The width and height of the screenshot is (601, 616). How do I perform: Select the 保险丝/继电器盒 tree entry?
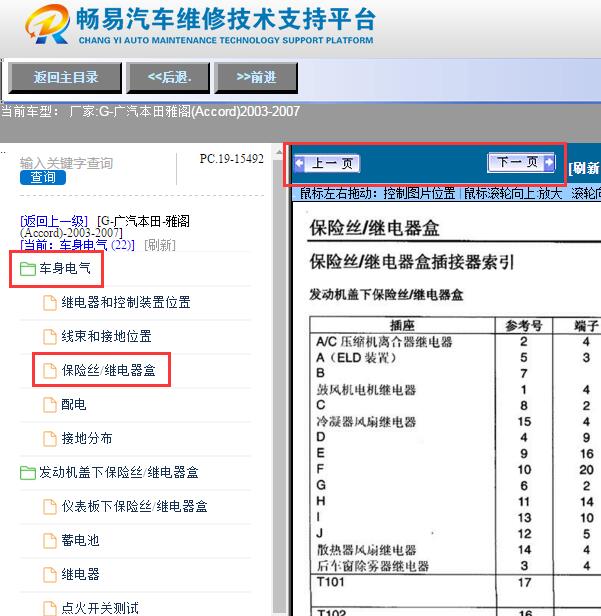[108, 370]
